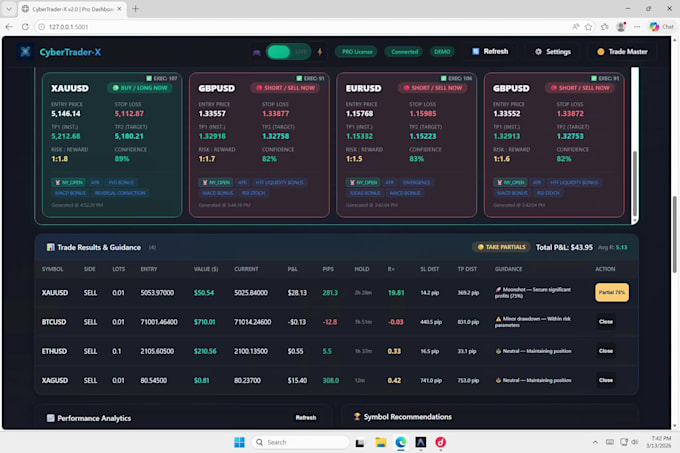Open the browser Settings and more menu
The height and width of the screenshot is (453, 680).
click(x=637, y=27)
